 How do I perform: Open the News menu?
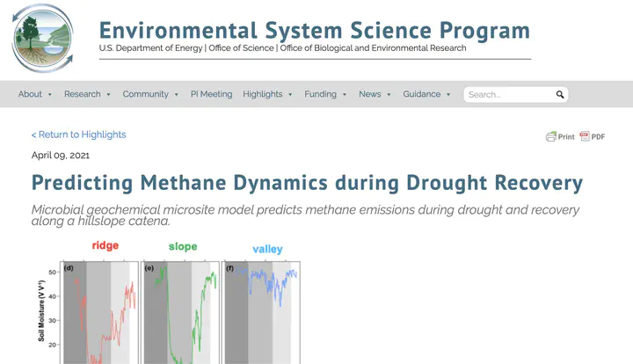pyautogui.click(x=370, y=94)
